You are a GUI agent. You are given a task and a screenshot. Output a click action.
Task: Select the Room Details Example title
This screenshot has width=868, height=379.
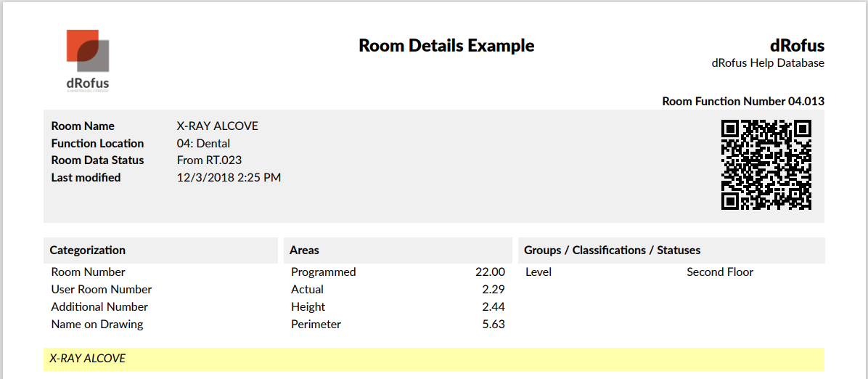(x=446, y=46)
